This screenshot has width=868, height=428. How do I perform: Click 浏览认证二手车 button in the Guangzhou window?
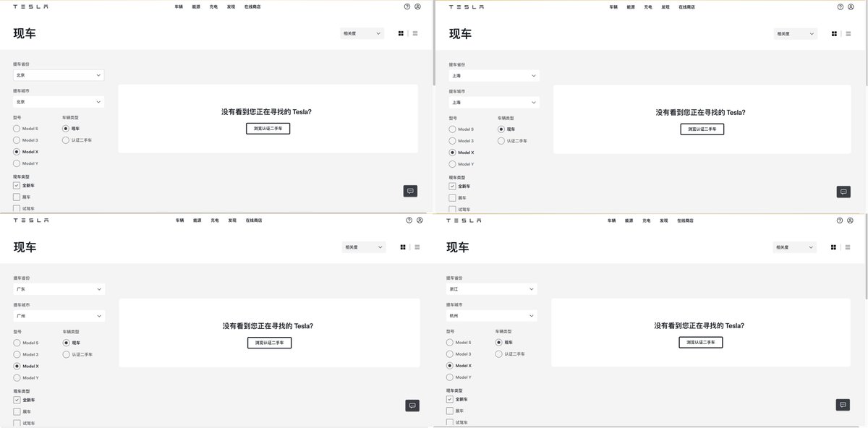(269, 343)
